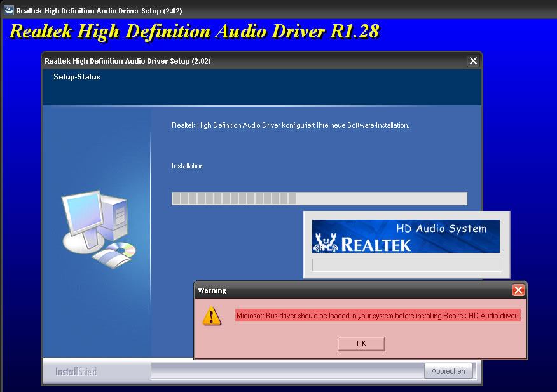Close the Realtek setup dialog window

pos(473,61)
